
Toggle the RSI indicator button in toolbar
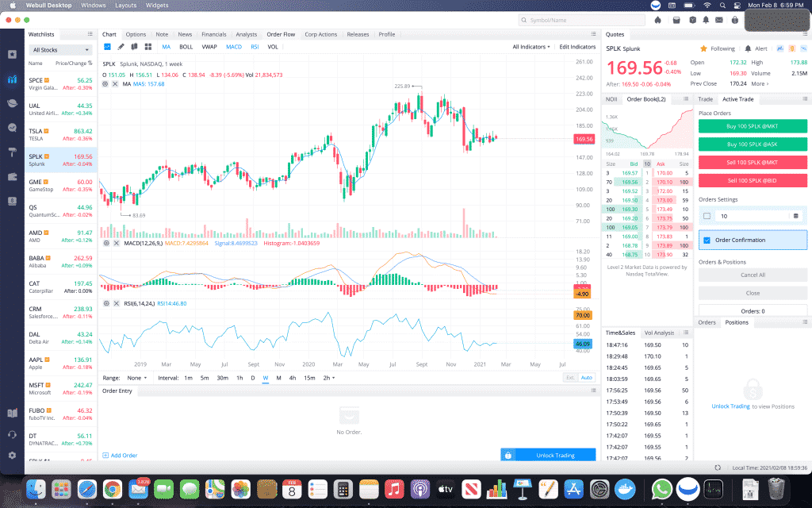pyautogui.click(x=255, y=47)
